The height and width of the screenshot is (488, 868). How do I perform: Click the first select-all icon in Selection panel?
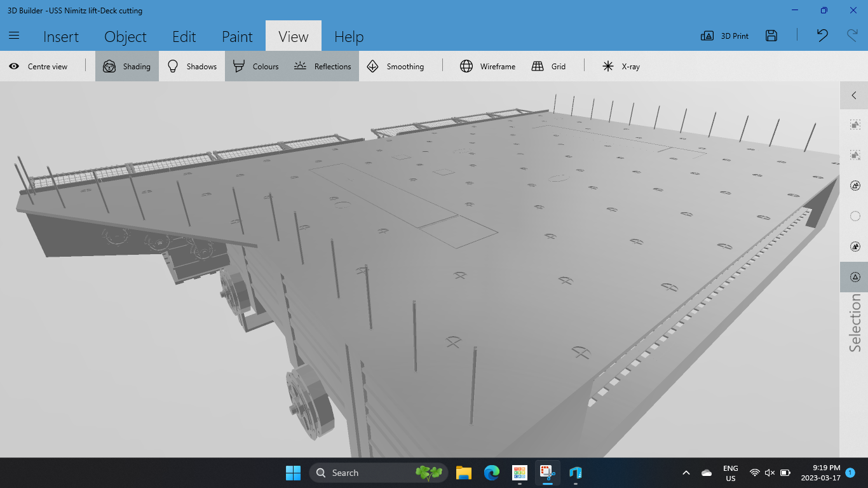855,125
